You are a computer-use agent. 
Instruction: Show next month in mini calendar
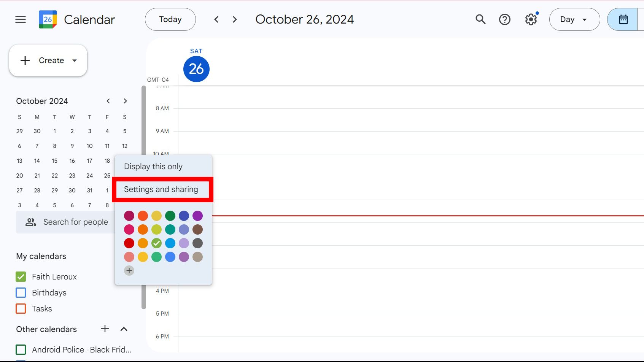[125, 101]
